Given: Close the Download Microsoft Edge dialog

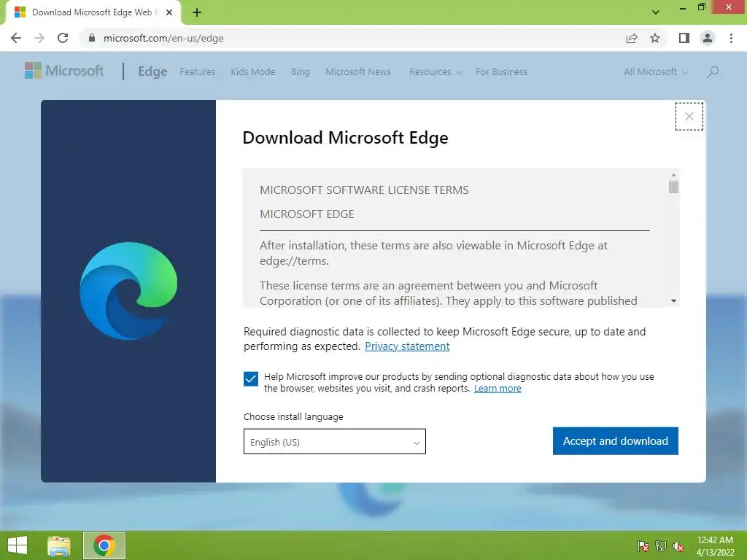Looking at the screenshot, I should [x=689, y=116].
